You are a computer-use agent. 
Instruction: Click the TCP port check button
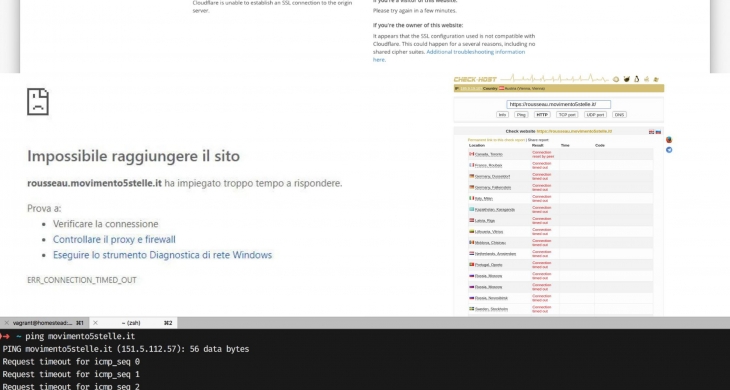click(567, 114)
